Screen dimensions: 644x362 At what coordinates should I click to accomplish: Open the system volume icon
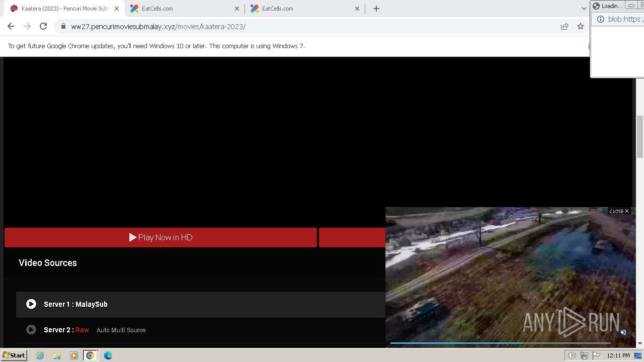572,355
